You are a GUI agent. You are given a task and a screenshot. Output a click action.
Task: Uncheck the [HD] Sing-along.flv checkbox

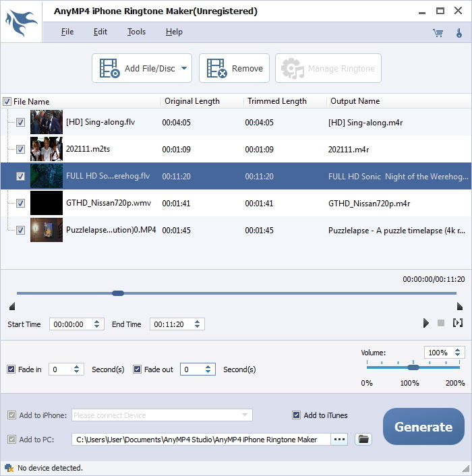tap(20, 122)
